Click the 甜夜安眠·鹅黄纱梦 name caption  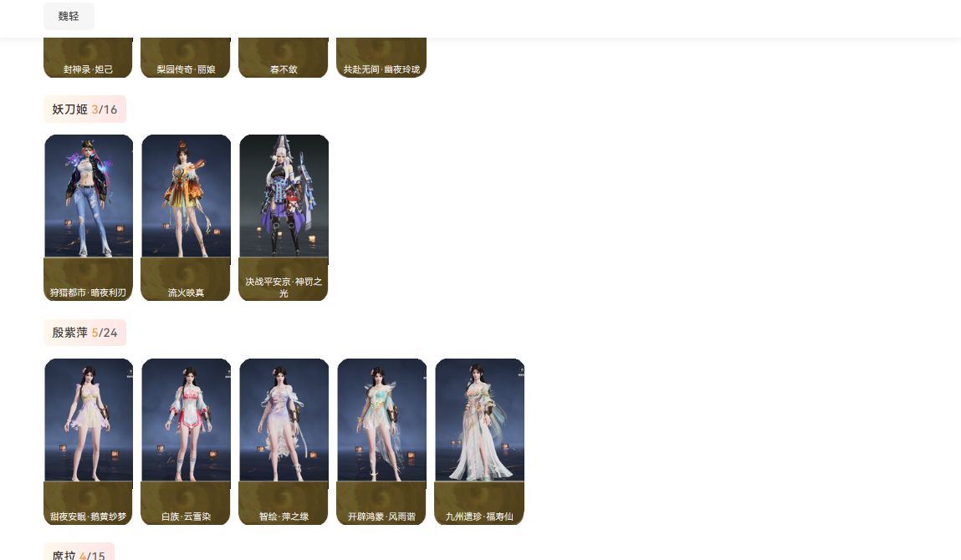[x=89, y=517]
